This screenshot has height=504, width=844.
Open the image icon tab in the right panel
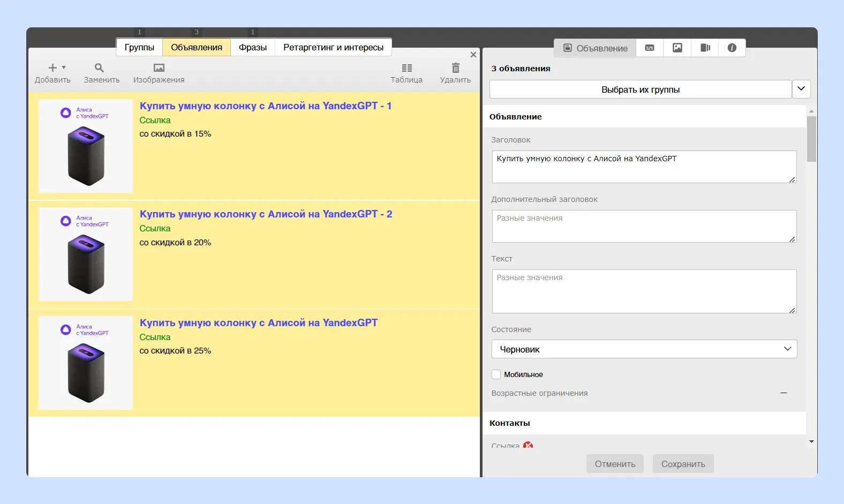tap(677, 48)
